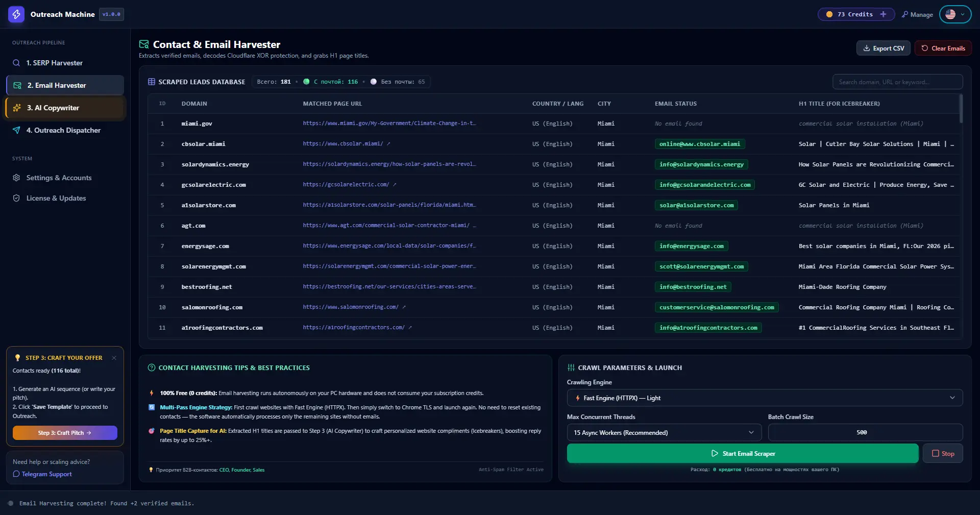Open the miami.gov matched page URL

click(x=389, y=124)
